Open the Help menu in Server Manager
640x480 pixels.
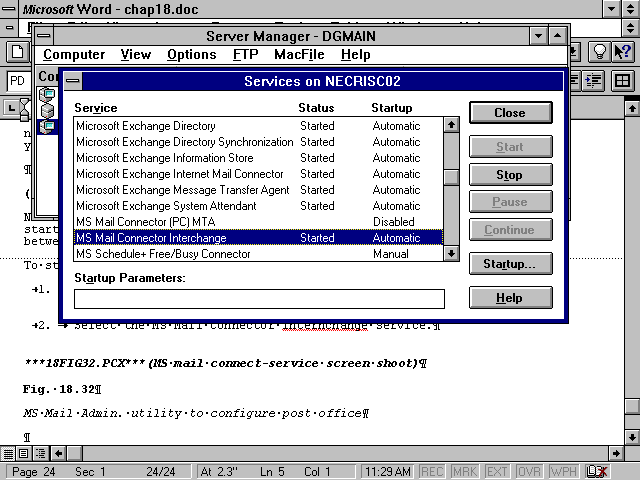pyautogui.click(x=356, y=55)
